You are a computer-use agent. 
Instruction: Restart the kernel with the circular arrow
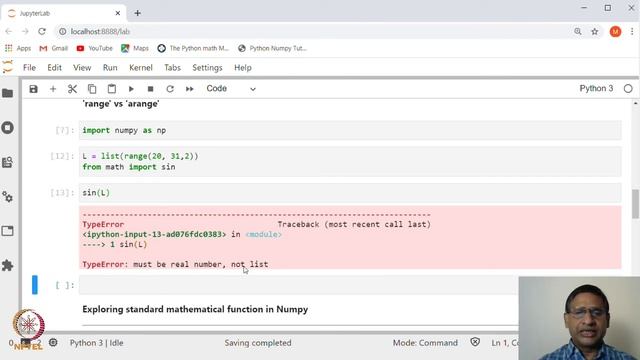pyautogui.click(x=170, y=89)
